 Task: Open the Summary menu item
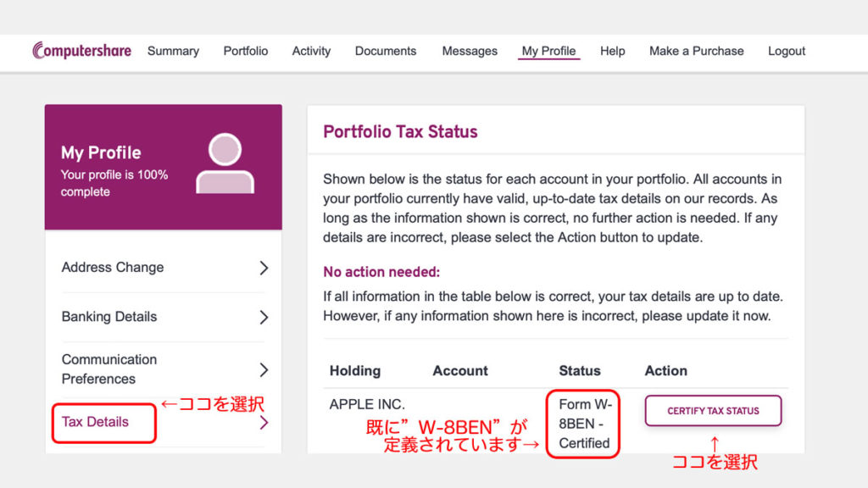173,51
